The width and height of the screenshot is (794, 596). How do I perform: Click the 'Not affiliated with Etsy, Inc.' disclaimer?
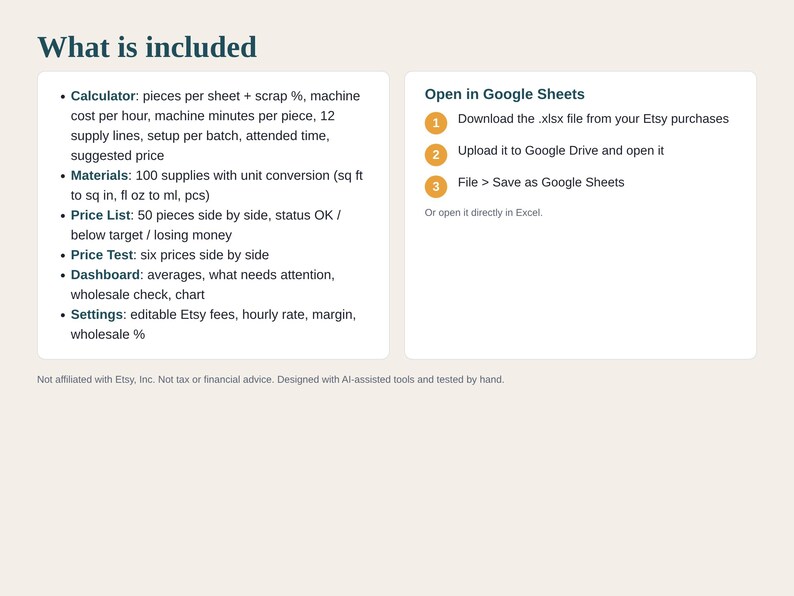pos(270,379)
